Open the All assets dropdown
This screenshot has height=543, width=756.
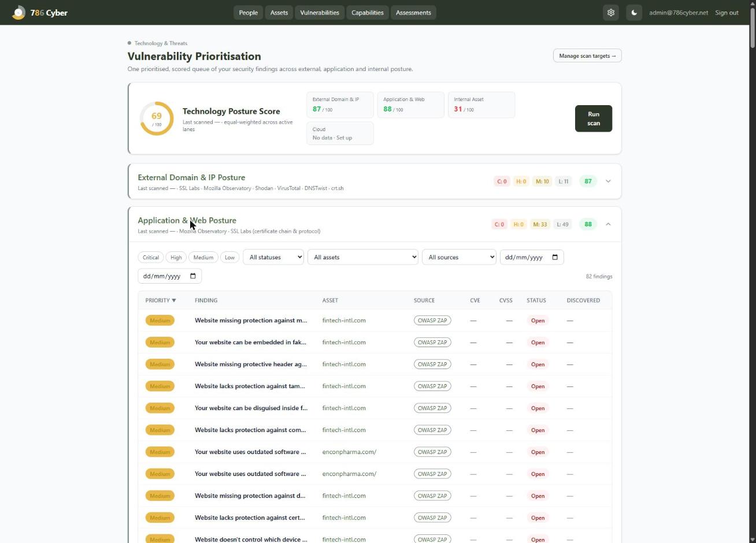click(363, 257)
